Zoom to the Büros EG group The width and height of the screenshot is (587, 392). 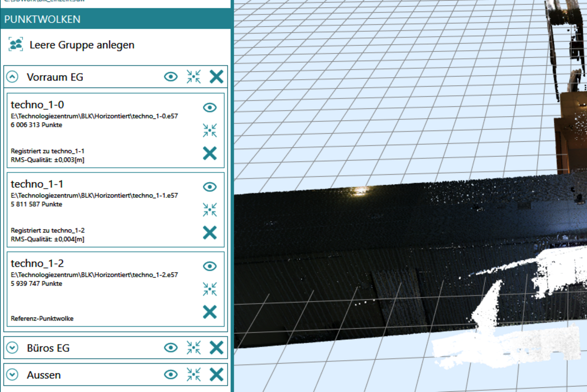193,348
